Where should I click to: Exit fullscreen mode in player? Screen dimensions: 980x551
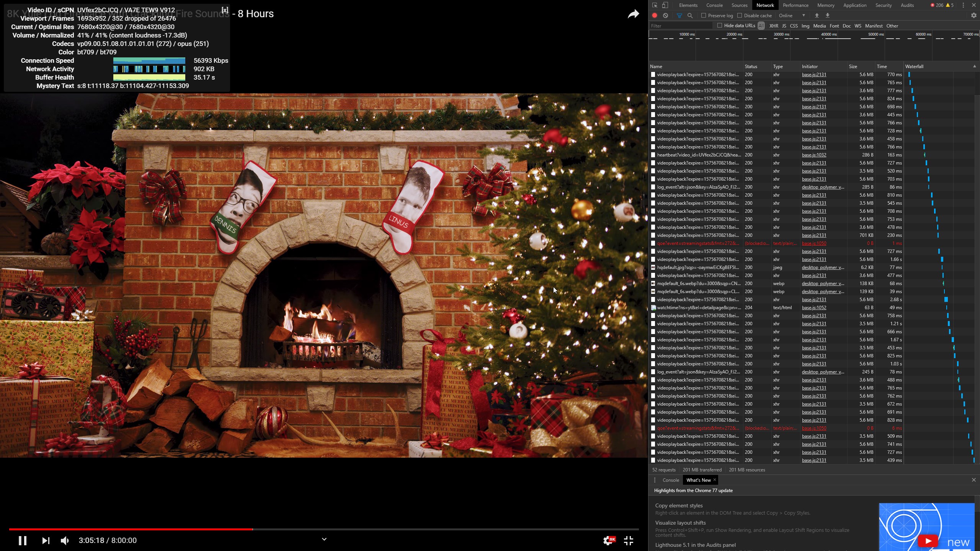point(629,541)
